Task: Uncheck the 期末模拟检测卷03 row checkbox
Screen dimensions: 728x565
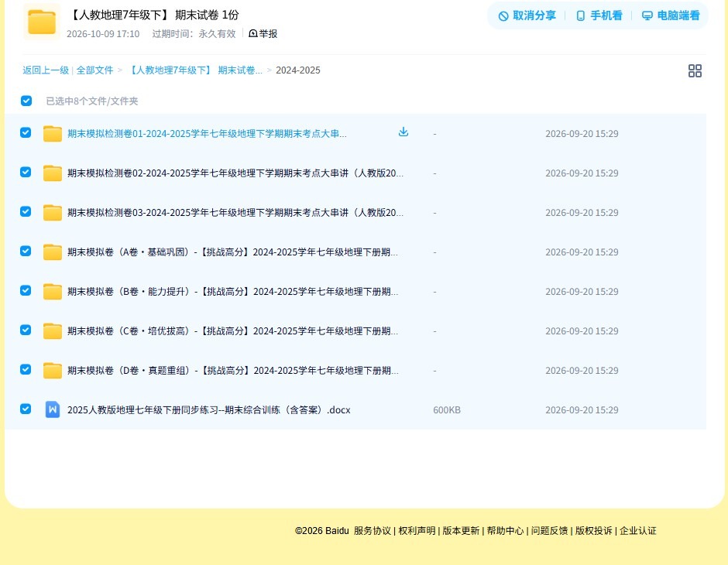Action: click(x=26, y=211)
